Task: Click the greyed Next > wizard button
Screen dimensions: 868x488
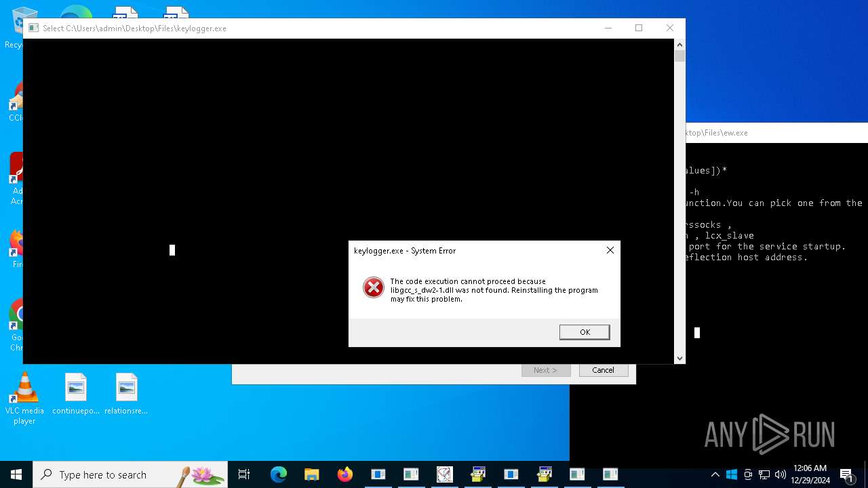Action: tap(545, 370)
